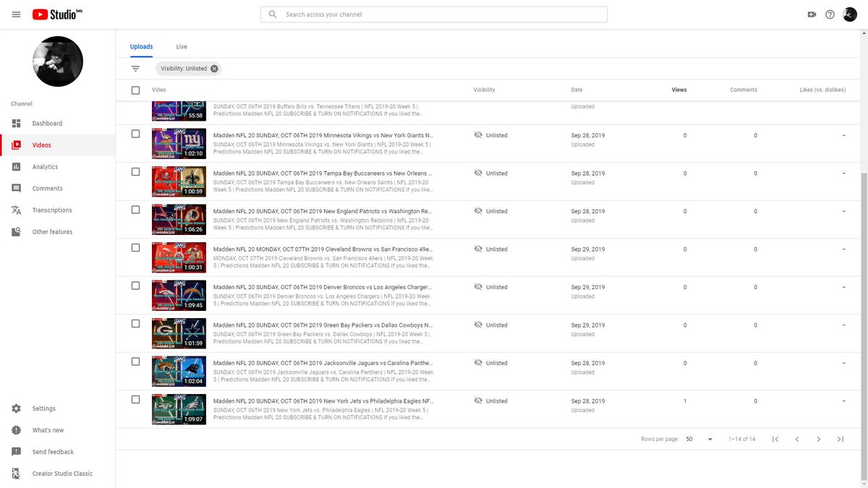The image size is (868, 488).
Task: Tick the select-all checkbox in header
Action: [x=135, y=90]
